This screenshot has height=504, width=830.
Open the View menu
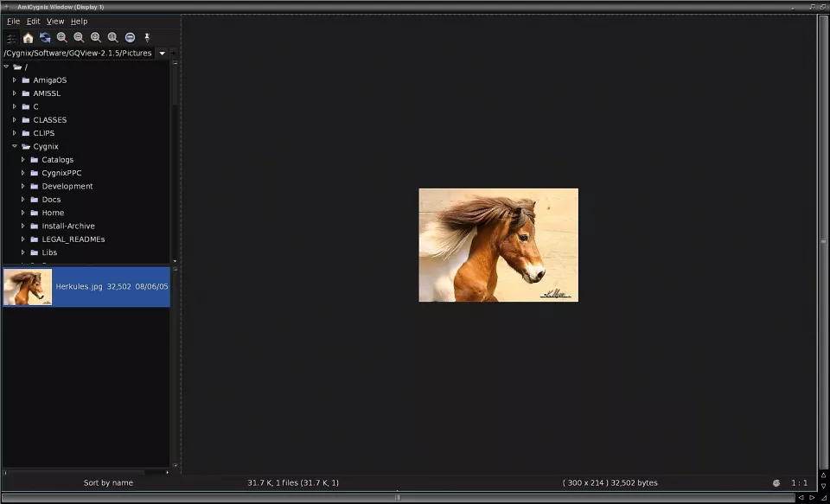tap(55, 22)
